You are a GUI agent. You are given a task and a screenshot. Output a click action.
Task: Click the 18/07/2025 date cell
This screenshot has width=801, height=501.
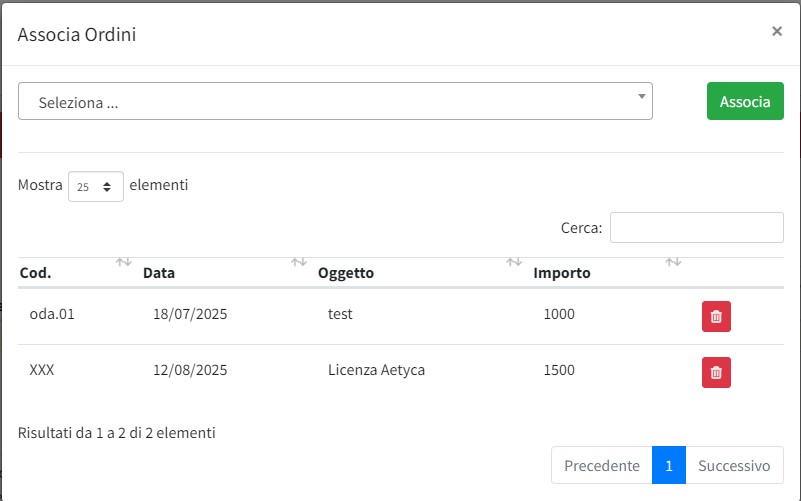190,314
